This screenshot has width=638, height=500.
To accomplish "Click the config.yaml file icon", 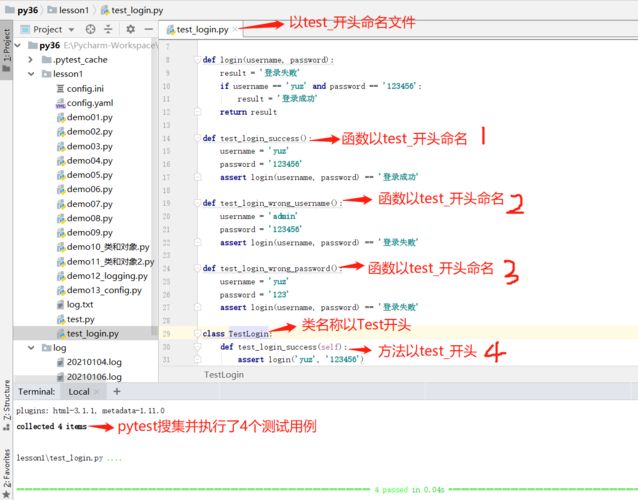I will pyautogui.click(x=60, y=103).
